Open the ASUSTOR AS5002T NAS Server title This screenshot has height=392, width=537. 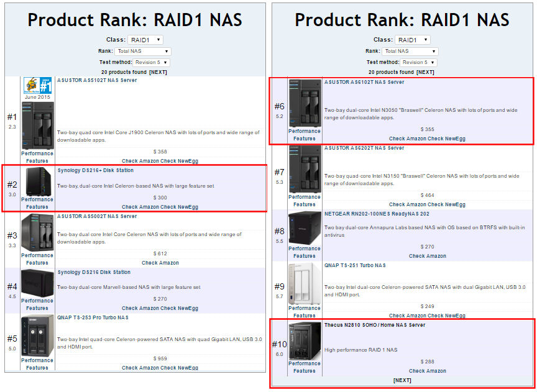coord(97,216)
